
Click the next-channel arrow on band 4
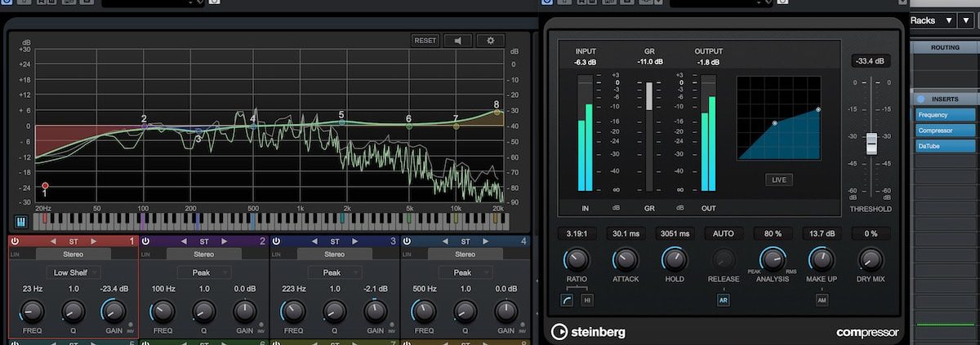tap(485, 241)
